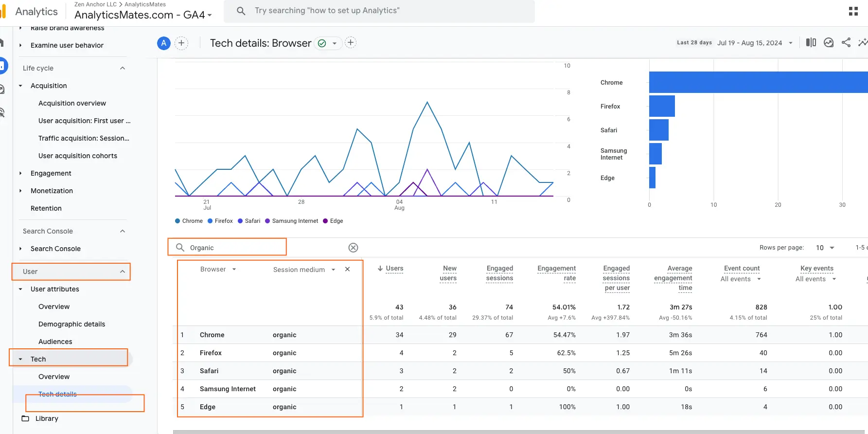Clear the Organic search with the X icon
This screenshot has height=434, width=868.
click(x=354, y=248)
